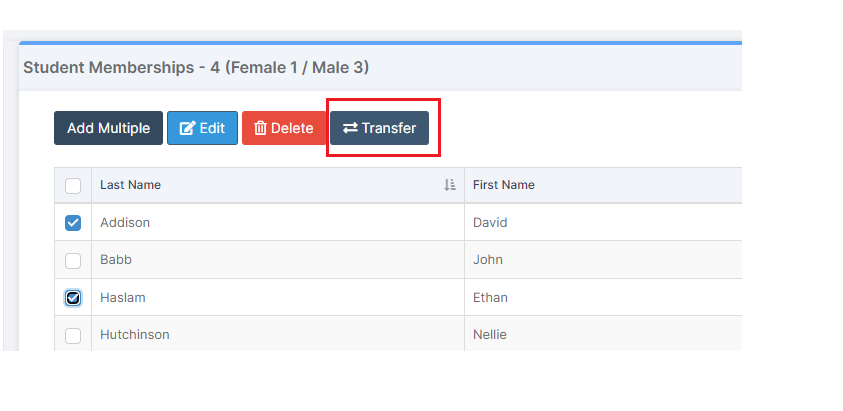Click the first name David cell
This screenshot has width=843, height=411.
(x=603, y=222)
